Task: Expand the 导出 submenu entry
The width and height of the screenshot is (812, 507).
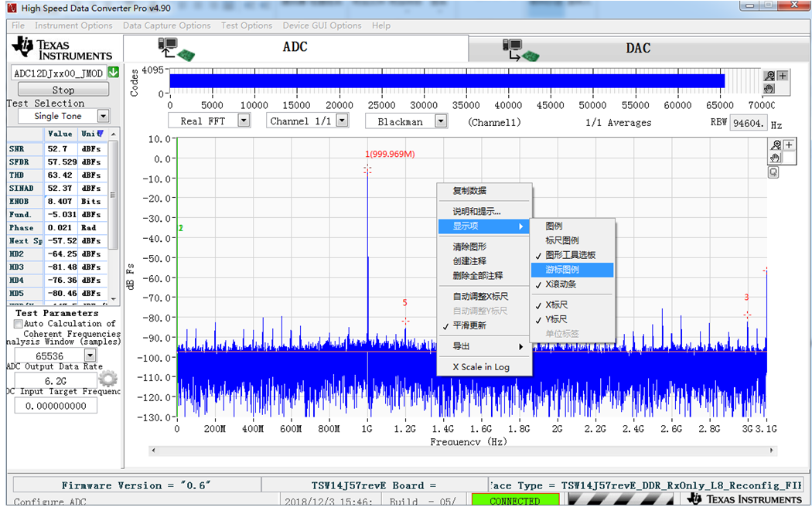Action: pos(484,346)
